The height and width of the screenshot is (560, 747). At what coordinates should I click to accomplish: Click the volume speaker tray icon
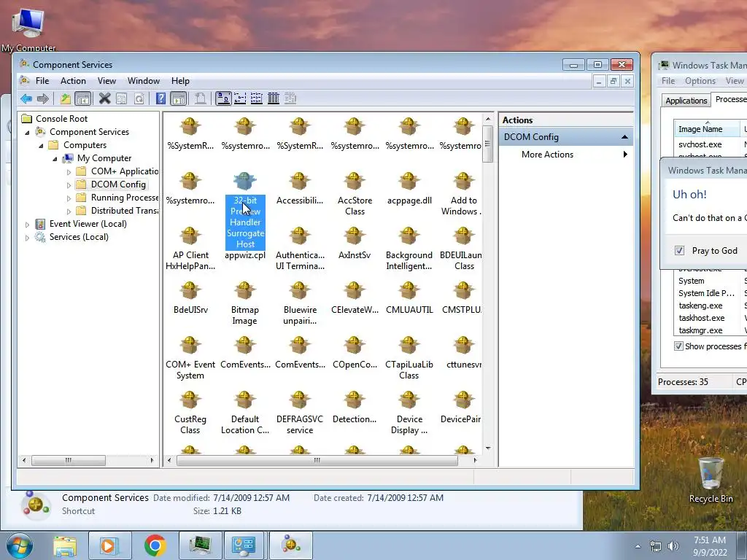(673, 546)
